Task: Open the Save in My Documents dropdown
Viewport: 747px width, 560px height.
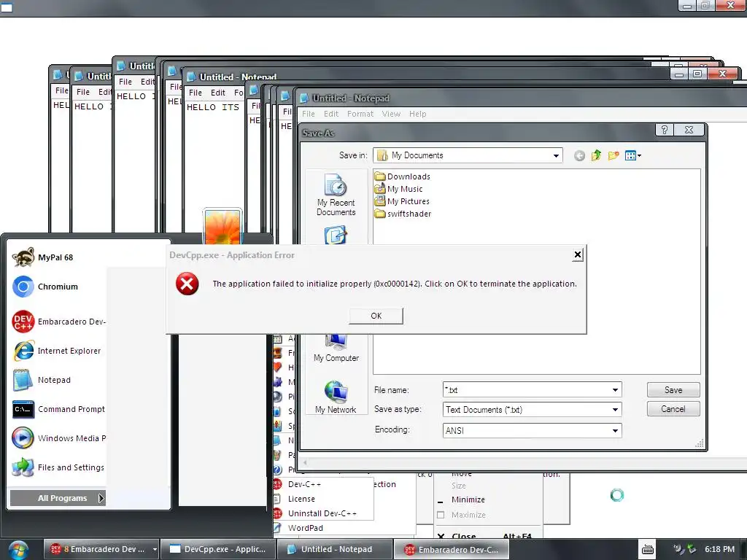Action: pyautogui.click(x=555, y=155)
